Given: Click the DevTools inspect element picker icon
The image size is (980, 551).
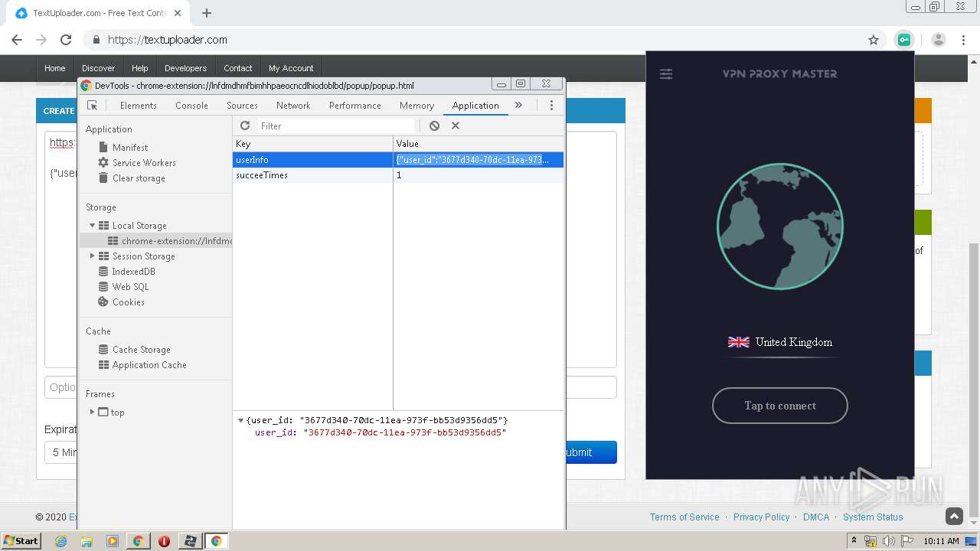Looking at the screenshot, I should 93,106.
